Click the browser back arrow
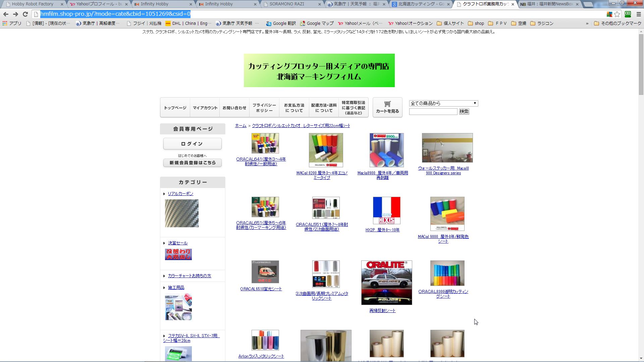This screenshot has height=362, width=644. (x=6, y=14)
